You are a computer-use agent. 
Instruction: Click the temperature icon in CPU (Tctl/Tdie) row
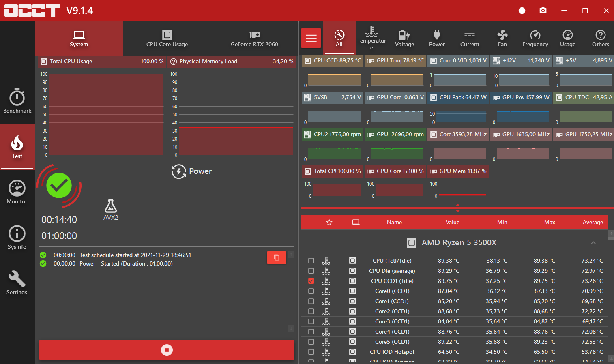pos(326,261)
